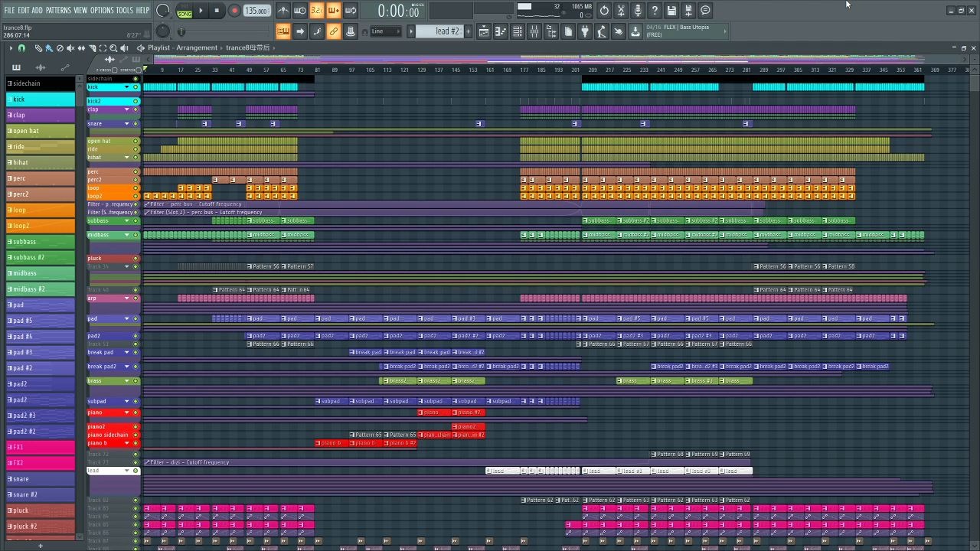Open the Line snap dropdown
This screenshot has width=980, height=551.
point(385,31)
